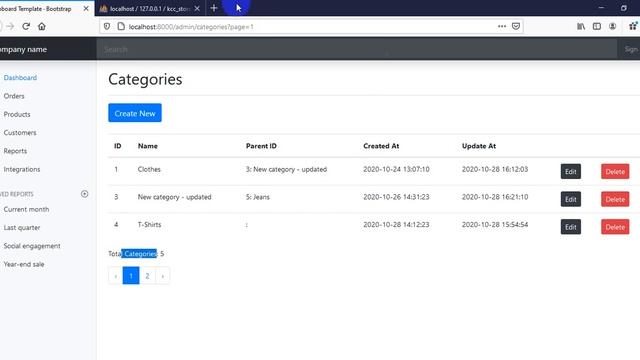Open Dashboard in the sidebar
The height and width of the screenshot is (360, 640).
click(20, 78)
